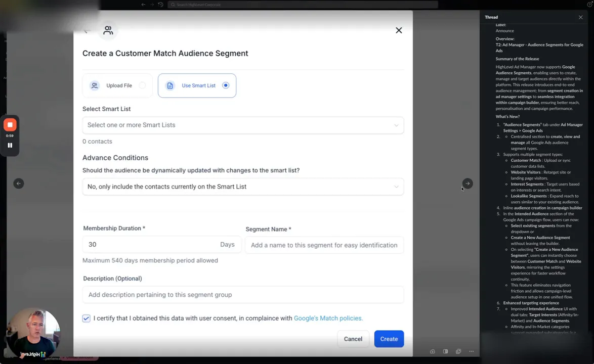Click the right navigation arrow beside the dialog
The height and width of the screenshot is (364, 594).
pyautogui.click(x=467, y=184)
